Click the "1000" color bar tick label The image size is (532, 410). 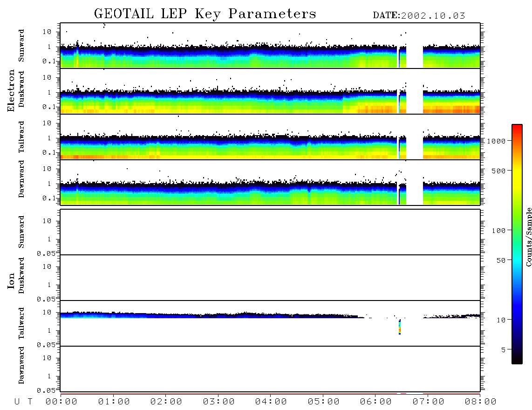tap(496, 141)
